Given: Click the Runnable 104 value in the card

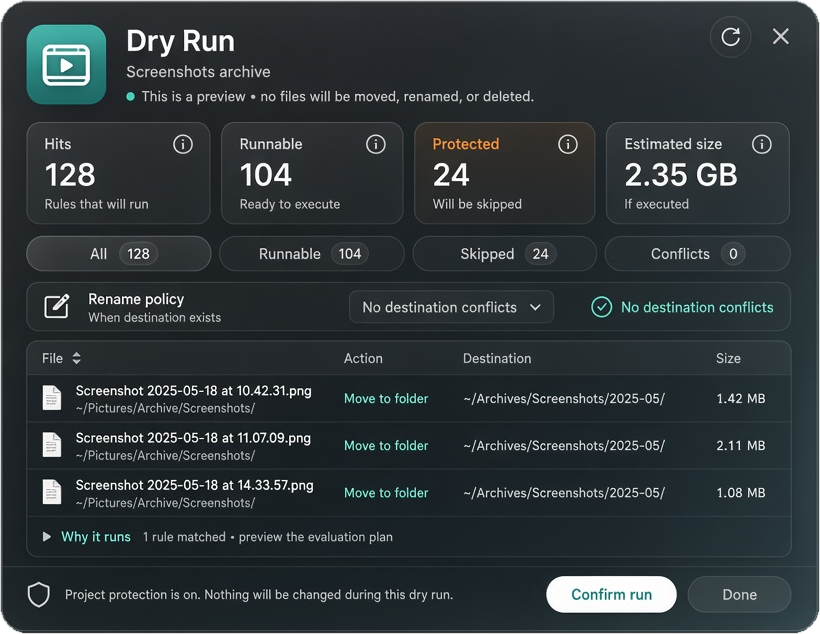Looking at the screenshot, I should point(266,175).
